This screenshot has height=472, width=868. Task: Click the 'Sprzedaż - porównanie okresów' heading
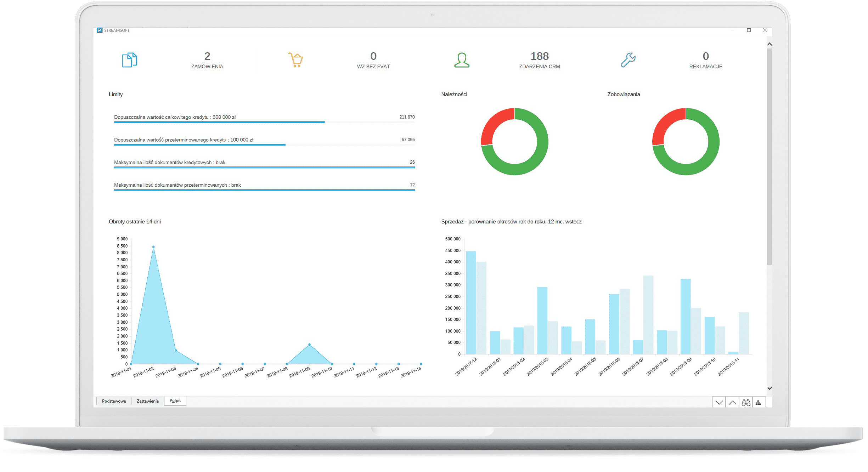511,222
